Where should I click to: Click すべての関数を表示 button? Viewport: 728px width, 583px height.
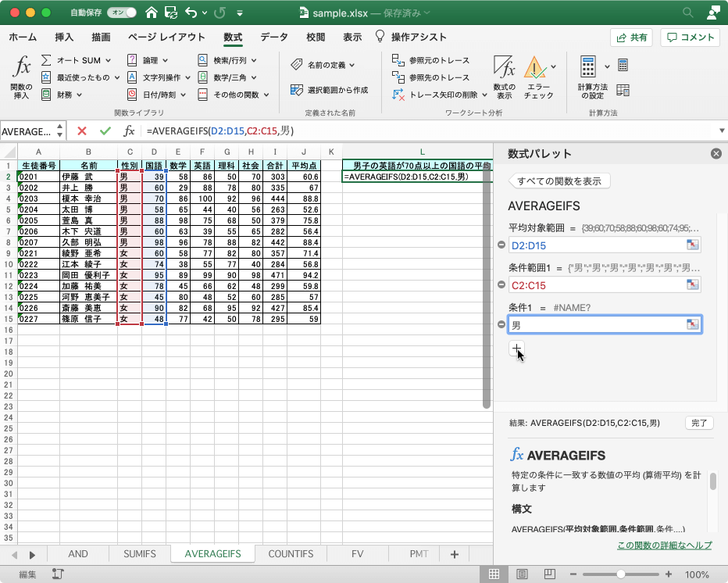pyautogui.click(x=559, y=181)
